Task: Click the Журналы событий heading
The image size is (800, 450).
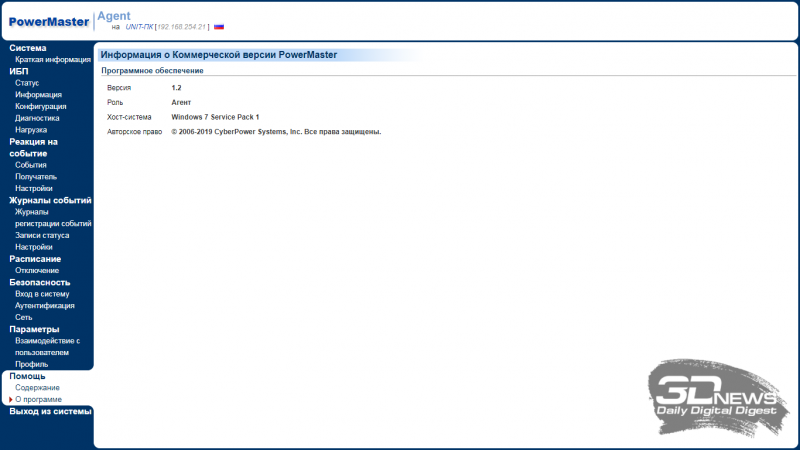Action: [x=50, y=201]
